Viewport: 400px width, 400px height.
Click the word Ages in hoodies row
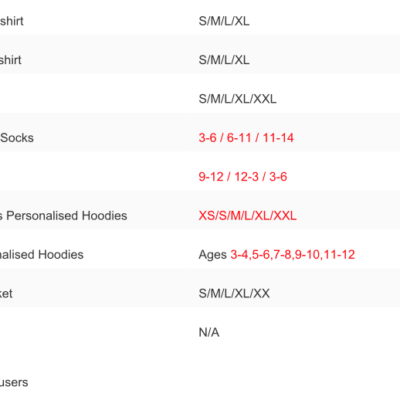tap(213, 255)
